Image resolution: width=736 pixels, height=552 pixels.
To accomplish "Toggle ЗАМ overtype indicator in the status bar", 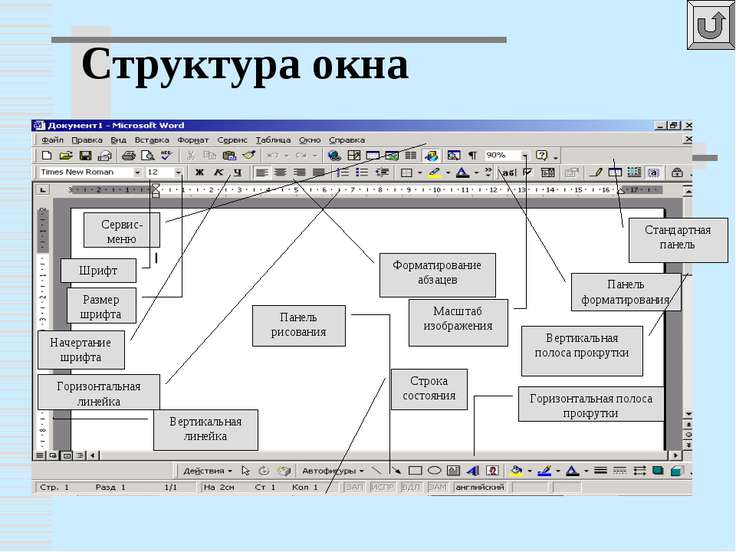I will [437, 487].
